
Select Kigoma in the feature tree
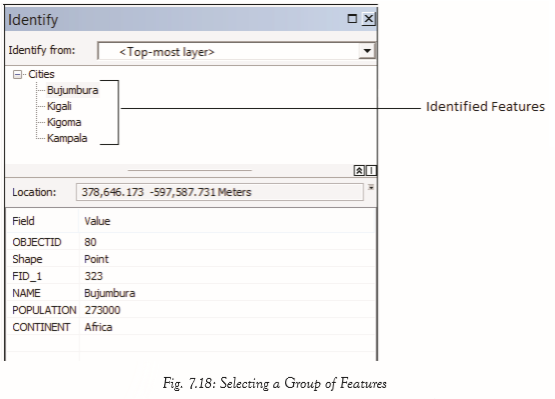point(64,122)
